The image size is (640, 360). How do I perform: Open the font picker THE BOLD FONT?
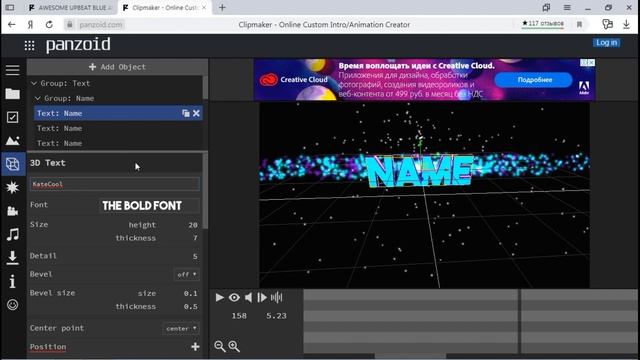click(149, 206)
